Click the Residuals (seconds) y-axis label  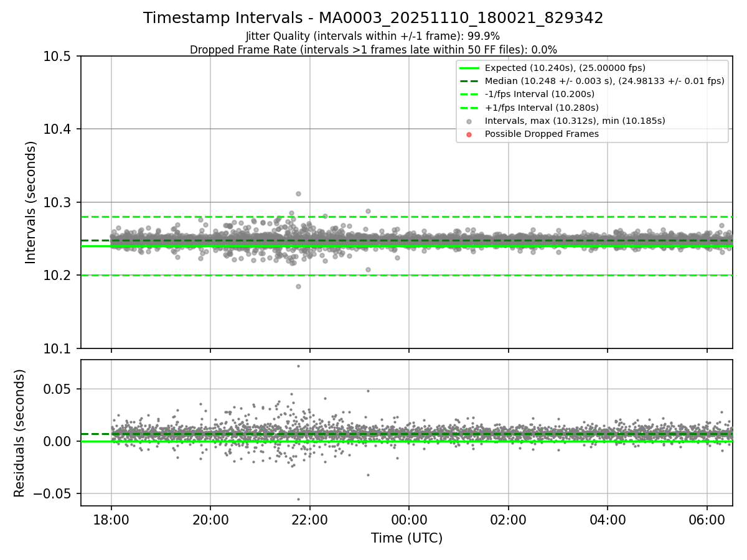(19, 433)
